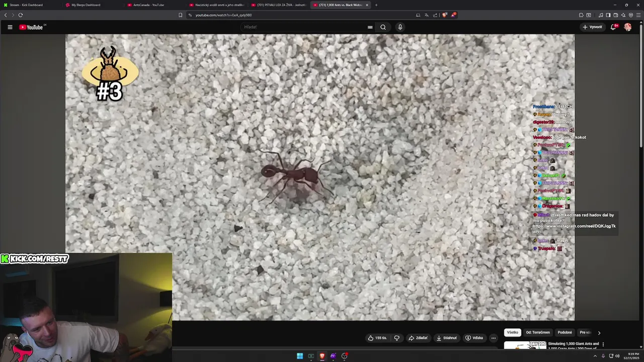Viewport: 644px width, 362px height.
Task: Open the Leo AI sparkle icon
Action: [623, 15]
